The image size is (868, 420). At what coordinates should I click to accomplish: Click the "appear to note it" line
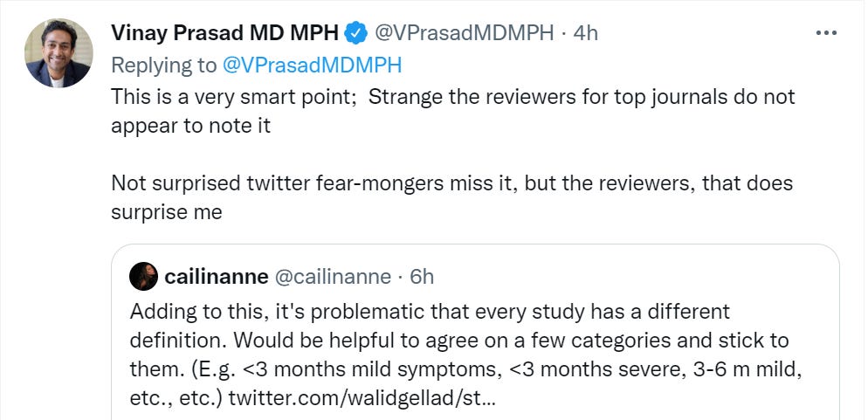click(x=191, y=125)
